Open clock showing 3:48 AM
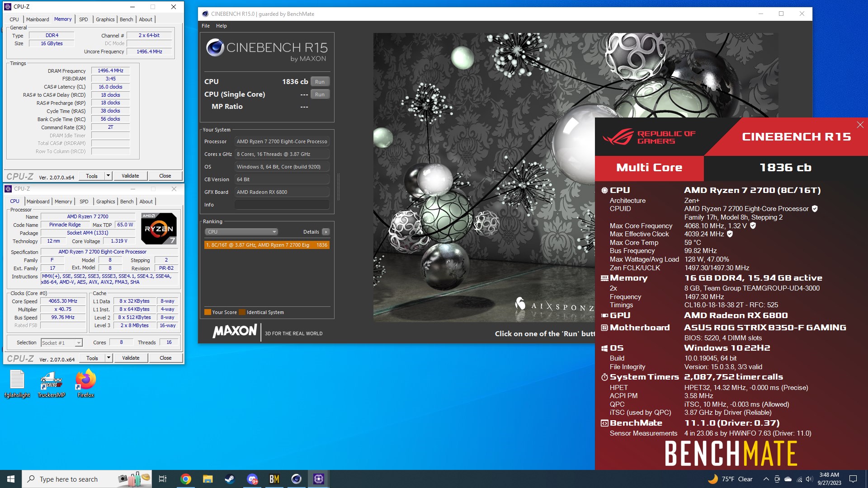This screenshot has height=488, width=868. 829,479
